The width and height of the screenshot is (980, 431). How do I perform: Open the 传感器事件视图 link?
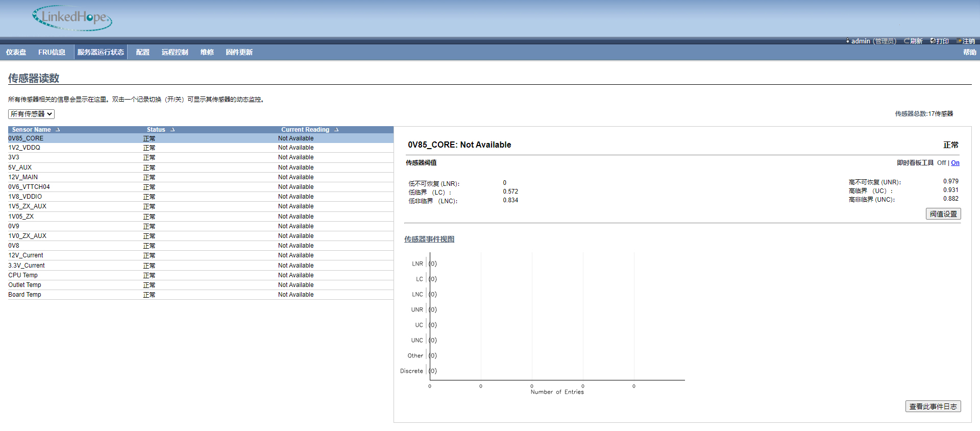coord(429,239)
